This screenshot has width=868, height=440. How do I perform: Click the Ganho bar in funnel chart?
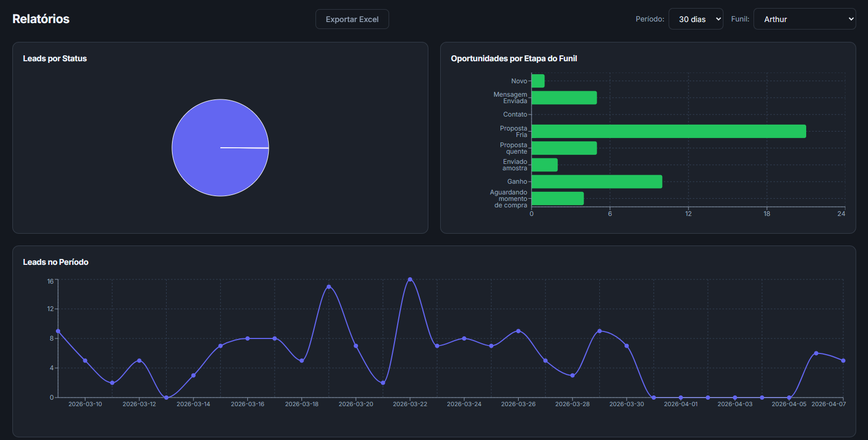click(x=597, y=182)
